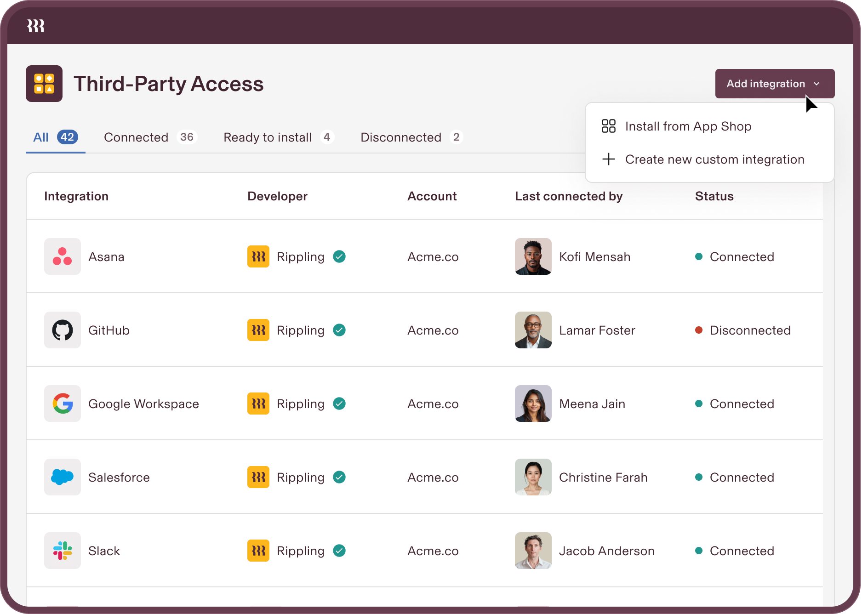Image resolution: width=868 pixels, height=614 pixels.
Task: Click the Rippling logo in the top bar
Action: coord(35,26)
